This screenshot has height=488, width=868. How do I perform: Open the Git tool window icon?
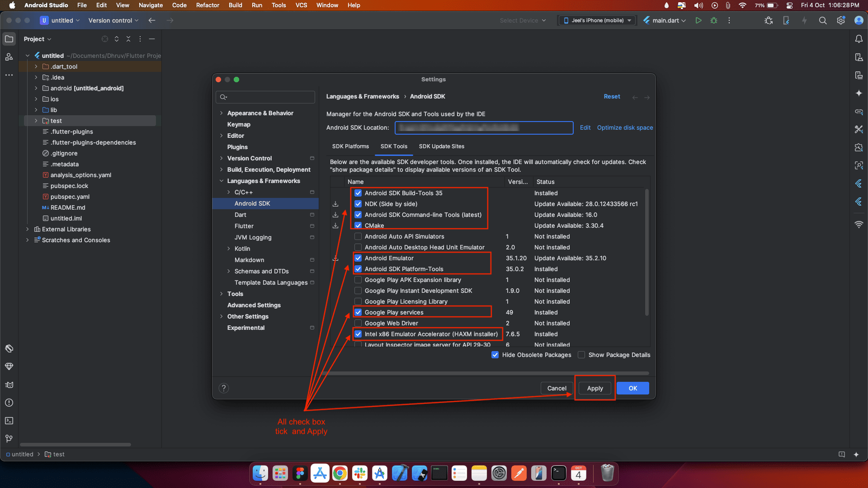[x=9, y=439]
